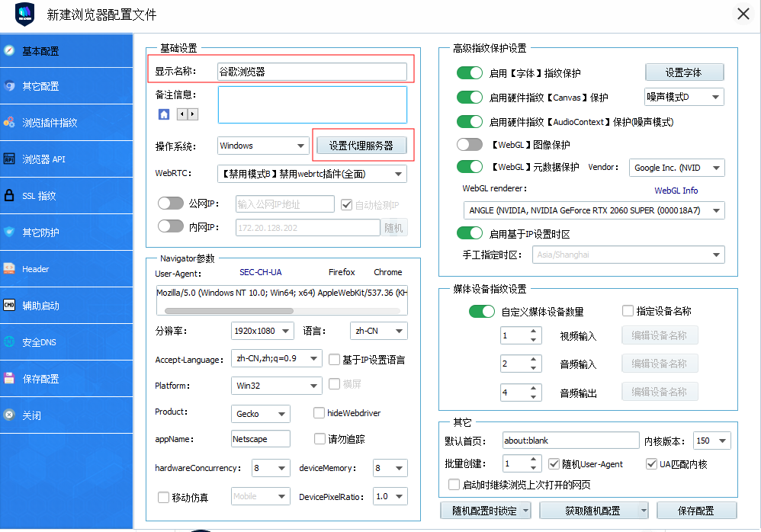Image resolution: width=761 pixels, height=532 pixels.
Task: Click the app logo in title bar
Action: click(x=24, y=14)
